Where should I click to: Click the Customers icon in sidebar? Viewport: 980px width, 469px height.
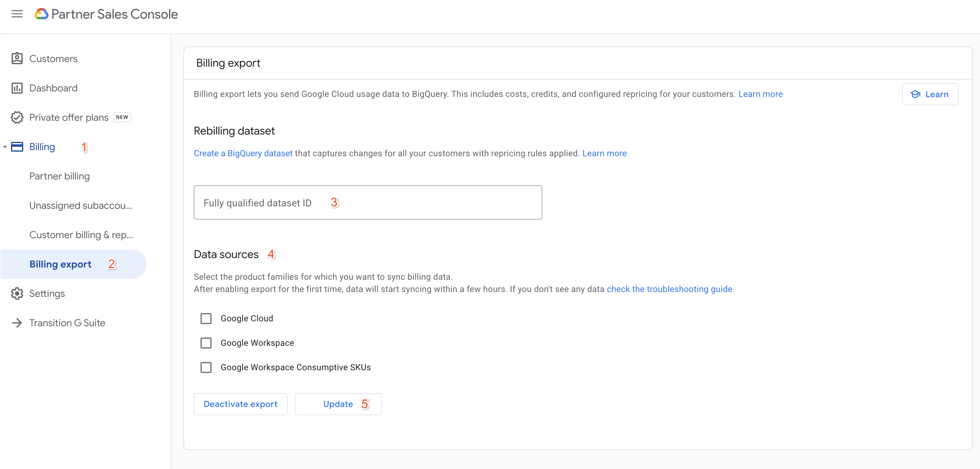point(17,58)
